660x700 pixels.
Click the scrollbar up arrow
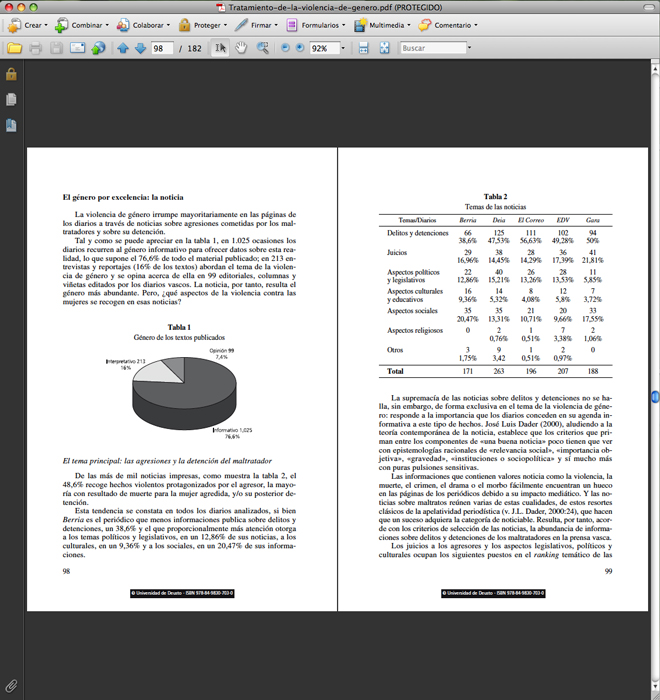click(x=655, y=69)
